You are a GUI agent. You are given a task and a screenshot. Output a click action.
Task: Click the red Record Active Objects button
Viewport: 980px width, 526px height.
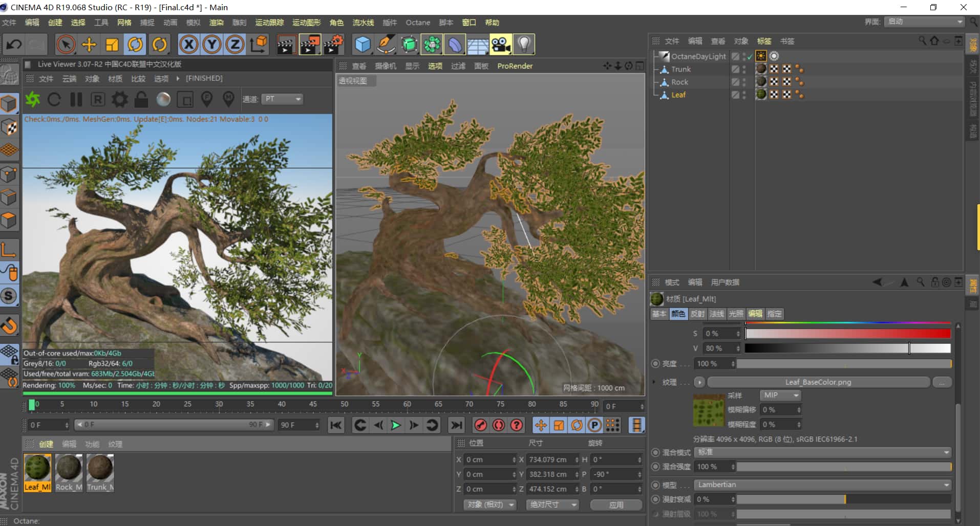[480, 425]
